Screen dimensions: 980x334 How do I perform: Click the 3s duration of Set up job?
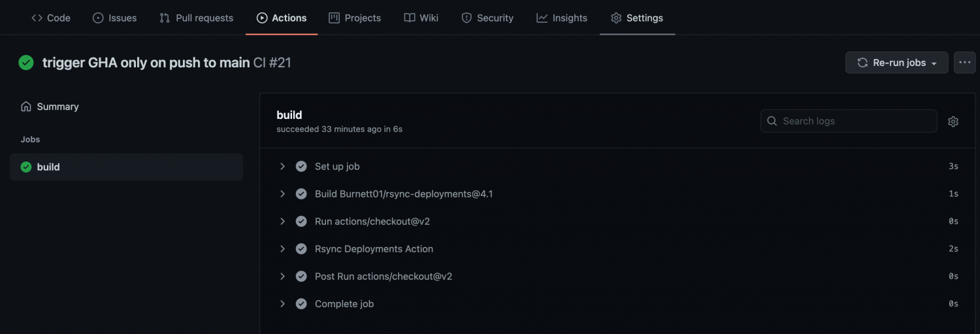[x=953, y=167]
